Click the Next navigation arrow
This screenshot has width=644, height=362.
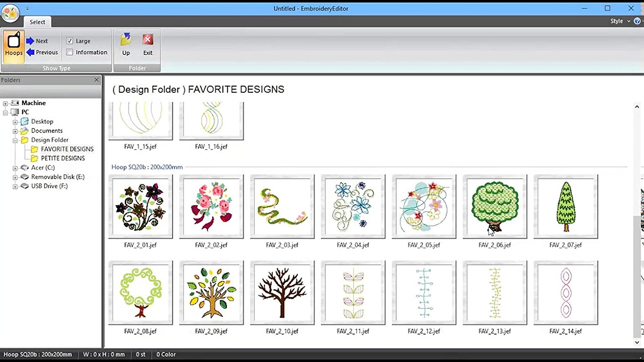(x=30, y=41)
